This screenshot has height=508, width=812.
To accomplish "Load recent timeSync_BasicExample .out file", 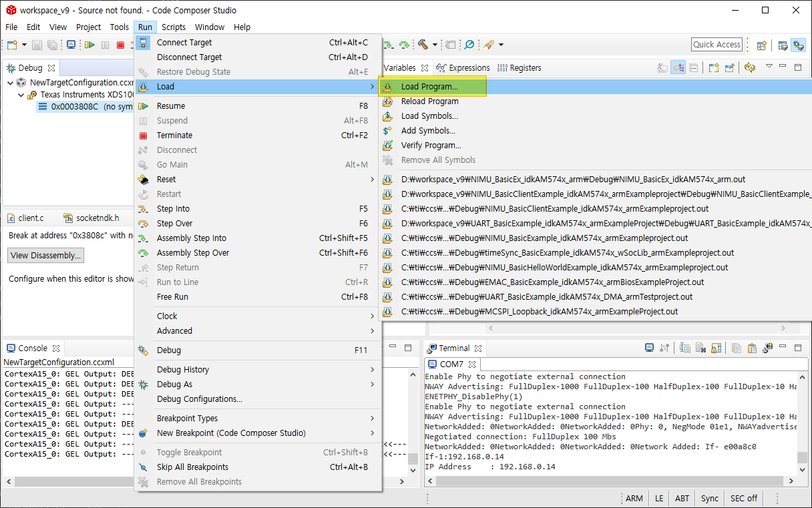I will click(596, 253).
